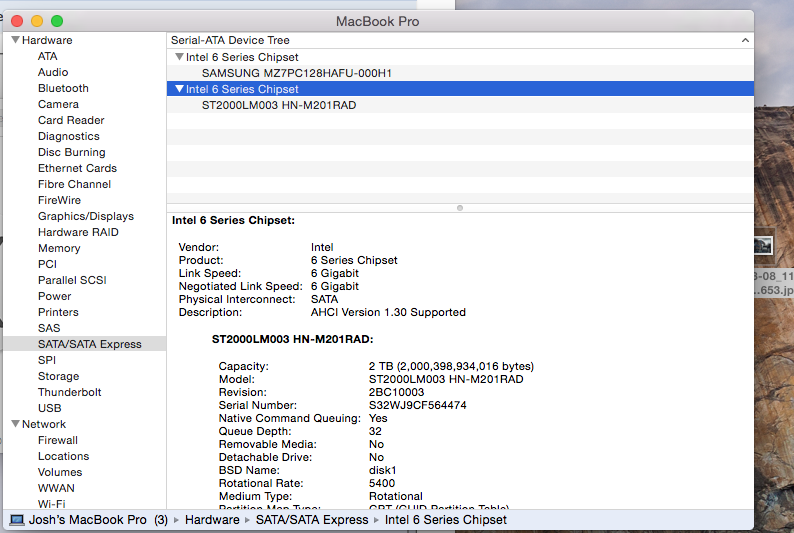Zoom the MacBook Pro window with green button

coord(57,21)
